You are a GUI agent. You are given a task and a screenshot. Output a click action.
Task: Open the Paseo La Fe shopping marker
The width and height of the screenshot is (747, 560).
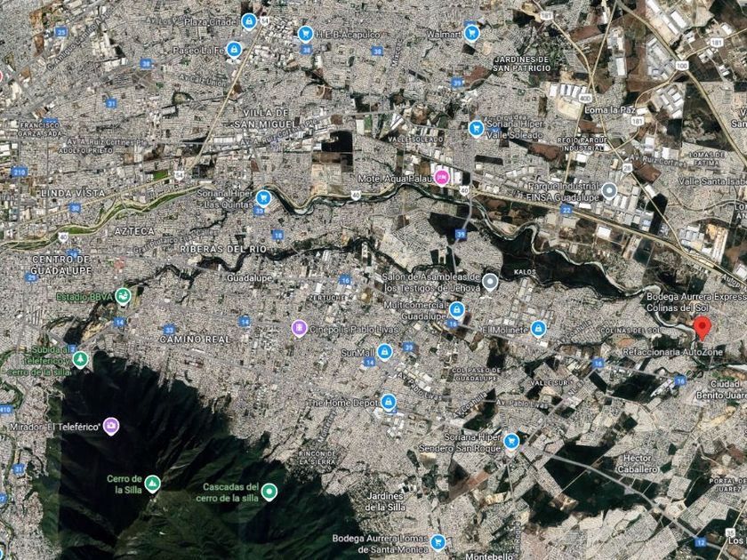pos(234,49)
